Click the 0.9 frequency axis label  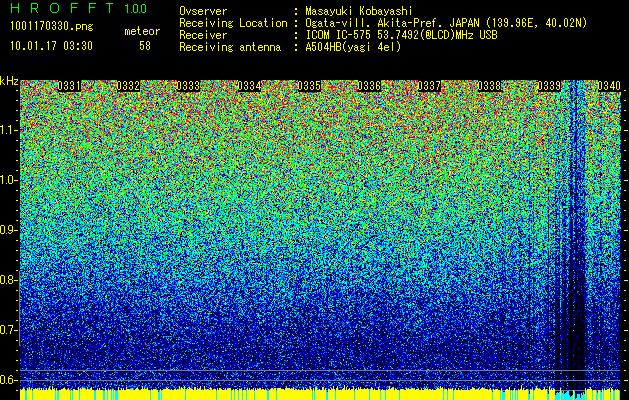pos(8,230)
